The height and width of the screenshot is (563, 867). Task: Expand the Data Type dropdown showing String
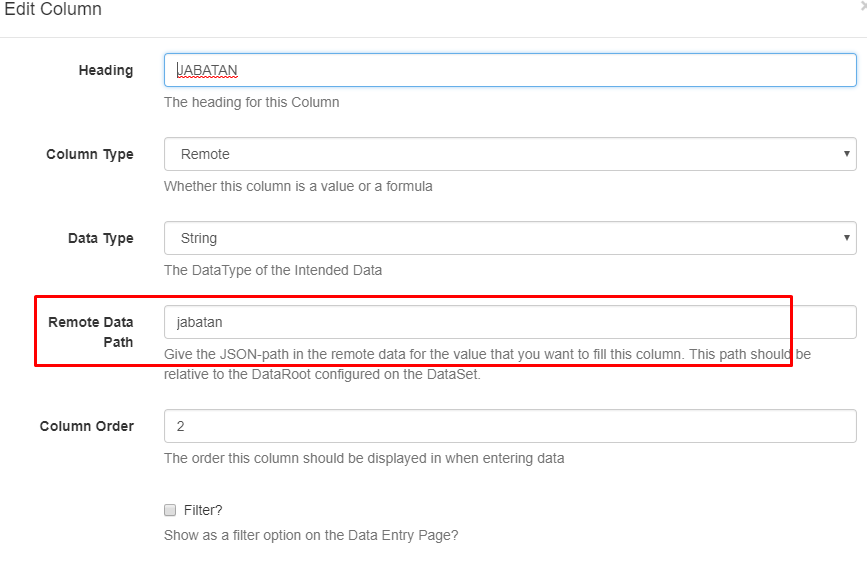(510, 238)
